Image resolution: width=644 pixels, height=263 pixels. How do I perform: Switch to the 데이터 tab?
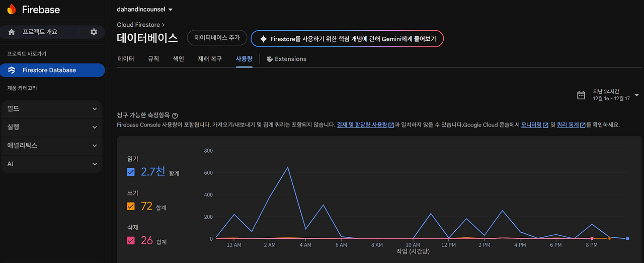pos(126,59)
